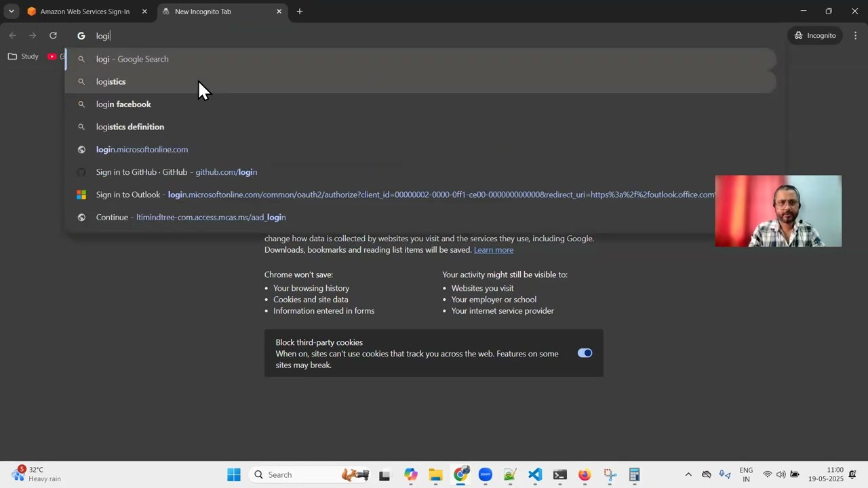Screen dimensions: 868x488
Task: Reload the current page
Action: [x=53, y=35]
